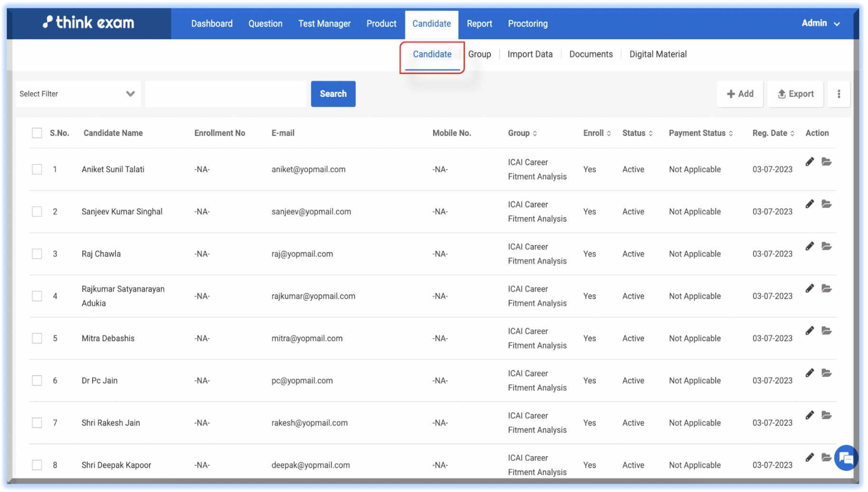Open folder icon for Rajkumar Satyanarayan Adukia
This screenshot has width=868, height=492.
(827, 289)
